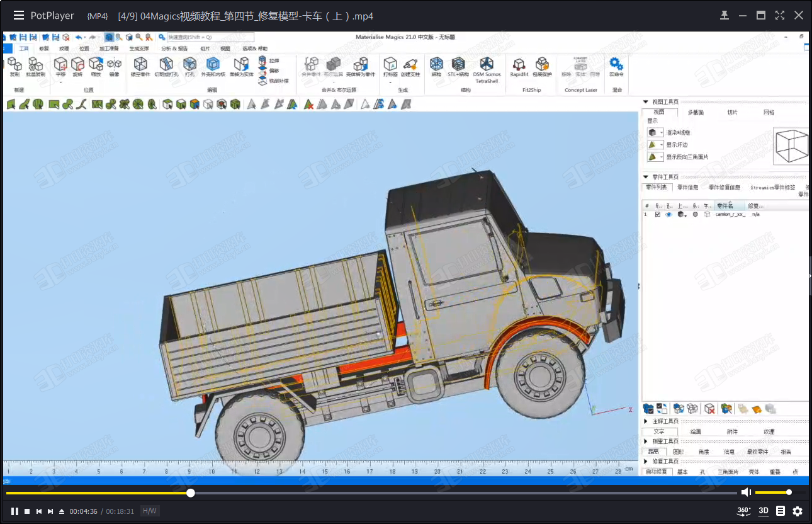Click the 外壳和内核 shell and core icon
Viewport: 812px width, 524px height.
213,63
